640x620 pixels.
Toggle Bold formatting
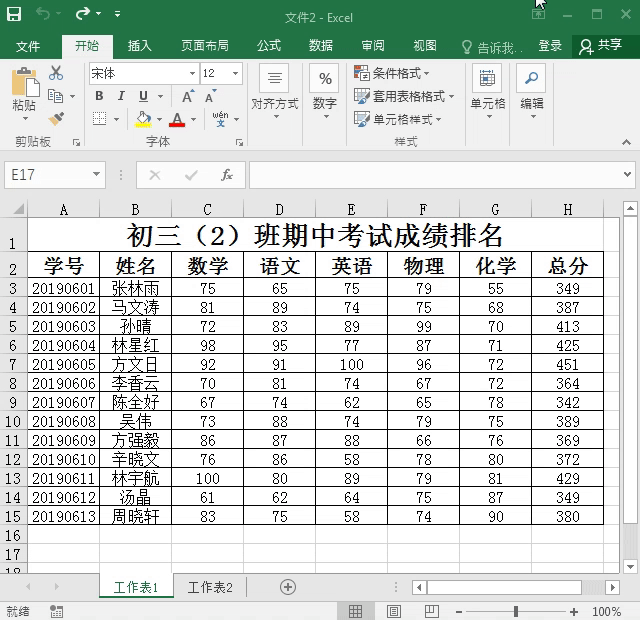click(99, 96)
